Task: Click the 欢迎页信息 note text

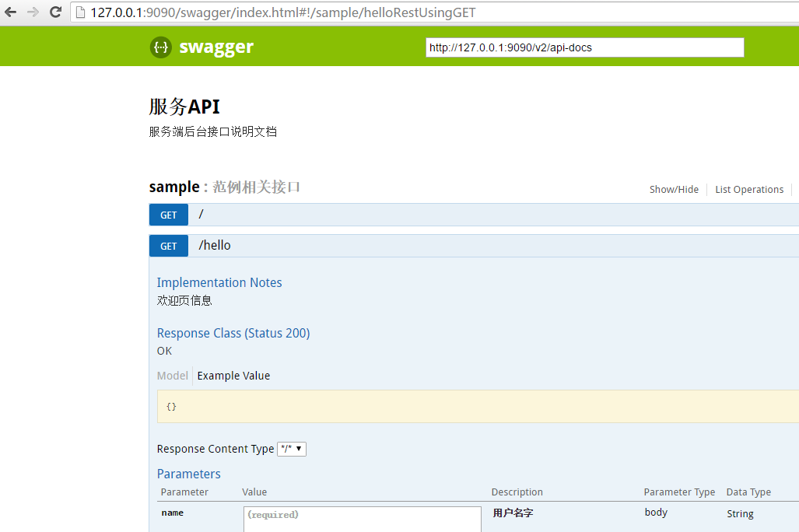Action: point(184,300)
